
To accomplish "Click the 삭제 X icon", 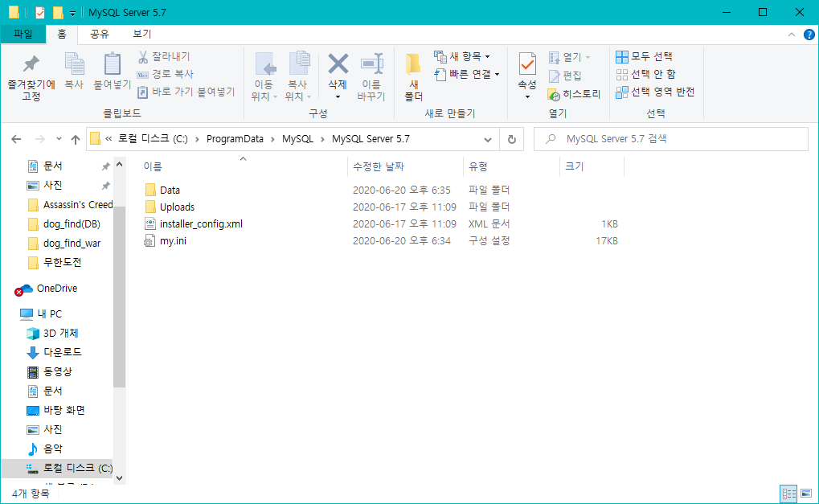I will 338,64.
